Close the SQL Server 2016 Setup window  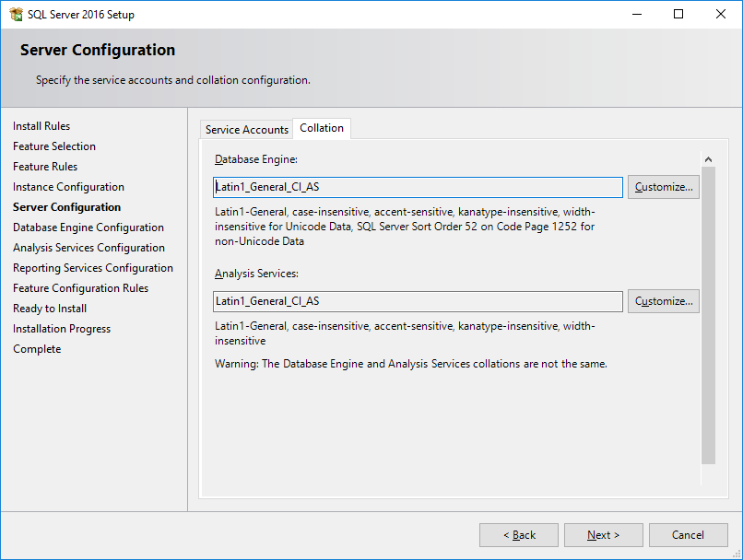[x=721, y=14]
